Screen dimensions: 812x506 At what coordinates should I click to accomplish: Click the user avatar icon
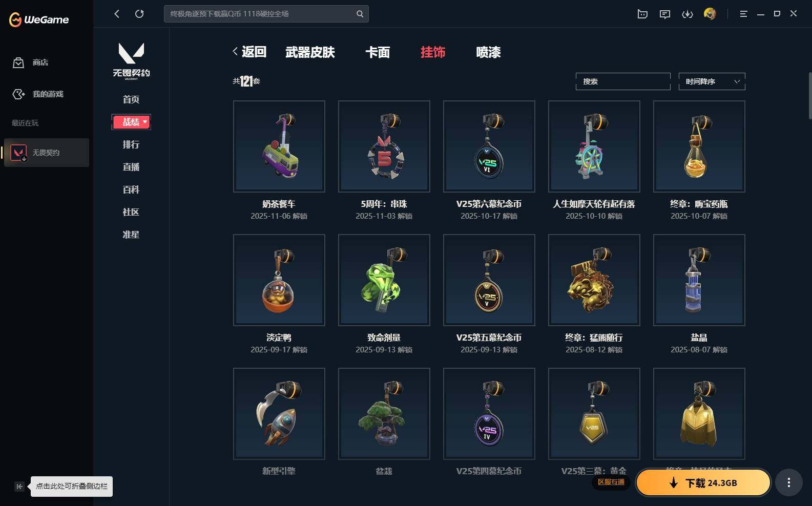[x=710, y=14]
